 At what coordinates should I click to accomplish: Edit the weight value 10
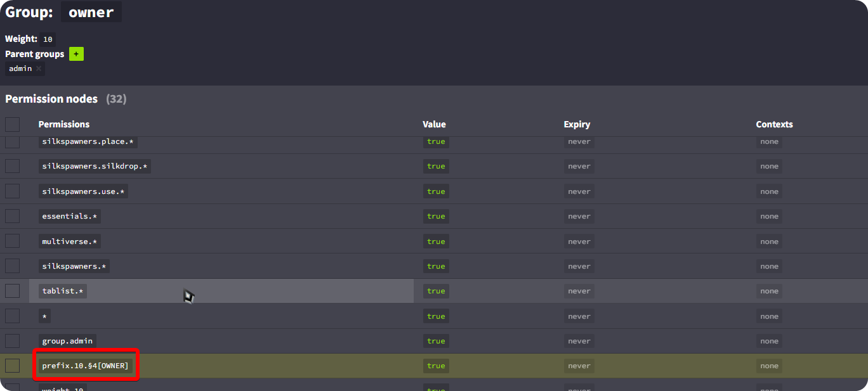pos(48,39)
